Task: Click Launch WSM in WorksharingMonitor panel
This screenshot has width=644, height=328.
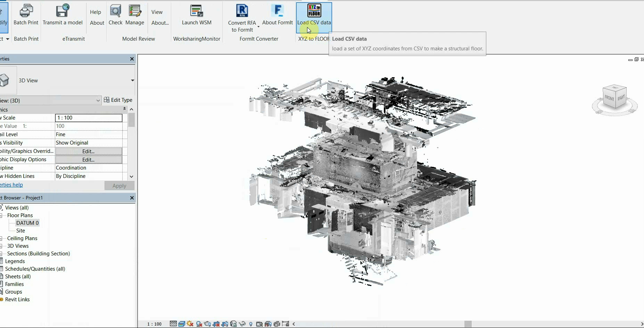Action: [x=197, y=15]
